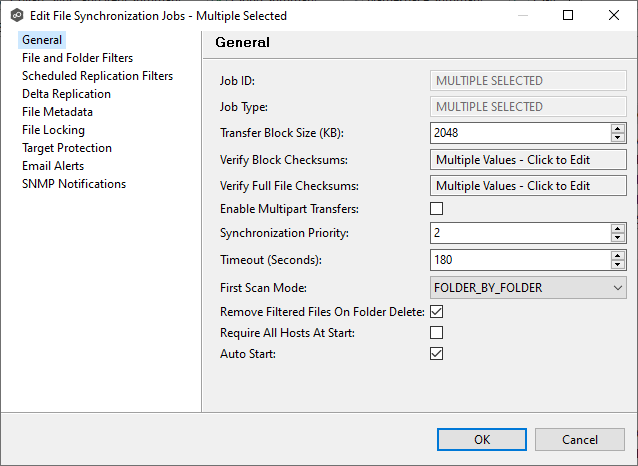The height and width of the screenshot is (466, 638).
Task: Increase Timeout seconds with up arrow
Action: (618, 255)
